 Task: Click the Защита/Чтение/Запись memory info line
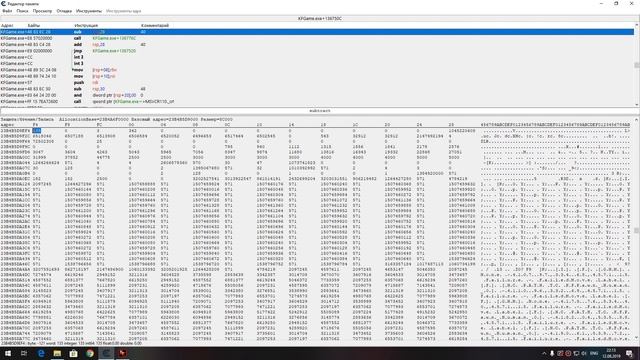[117, 120]
